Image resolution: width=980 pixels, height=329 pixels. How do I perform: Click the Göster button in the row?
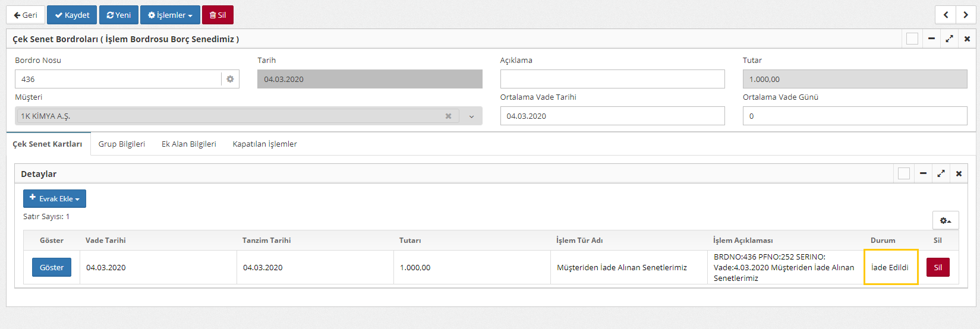pyautogui.click(x=52, y=268)
